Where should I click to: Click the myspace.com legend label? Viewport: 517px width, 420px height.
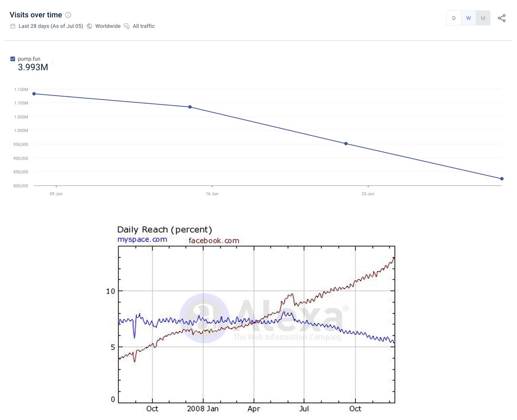point(142,239)
